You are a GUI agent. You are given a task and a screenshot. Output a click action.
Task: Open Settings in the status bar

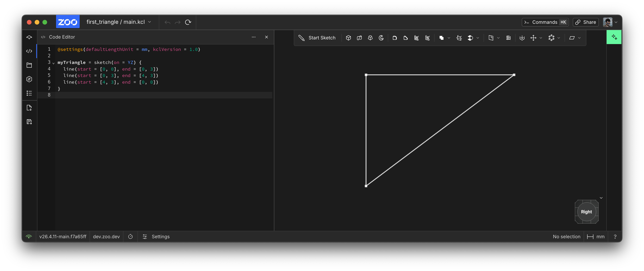tap(156, 236)
